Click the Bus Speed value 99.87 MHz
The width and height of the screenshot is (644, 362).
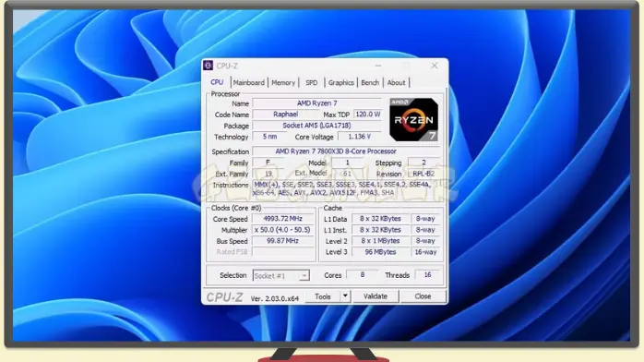click(x=282, y=241)
